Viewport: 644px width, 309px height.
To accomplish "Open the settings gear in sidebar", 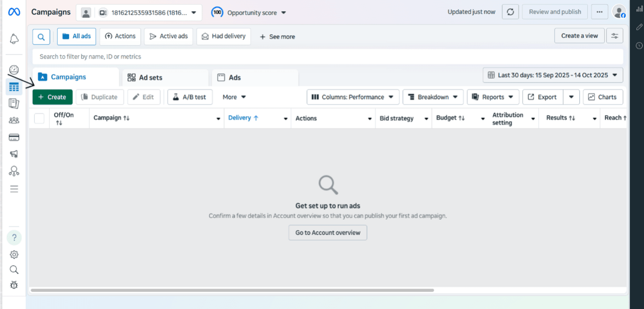I will click(x=14, y=254).
